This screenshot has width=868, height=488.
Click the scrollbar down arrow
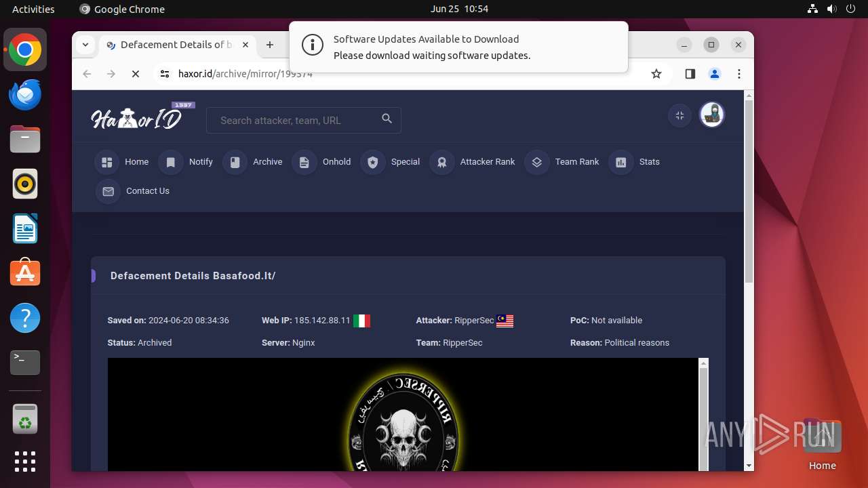pos(749,466)
